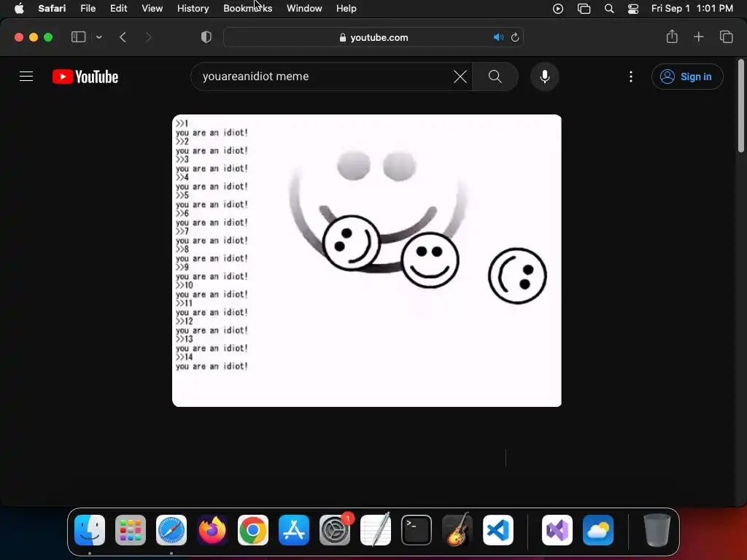Close the Safari window red button

point(19,37)
